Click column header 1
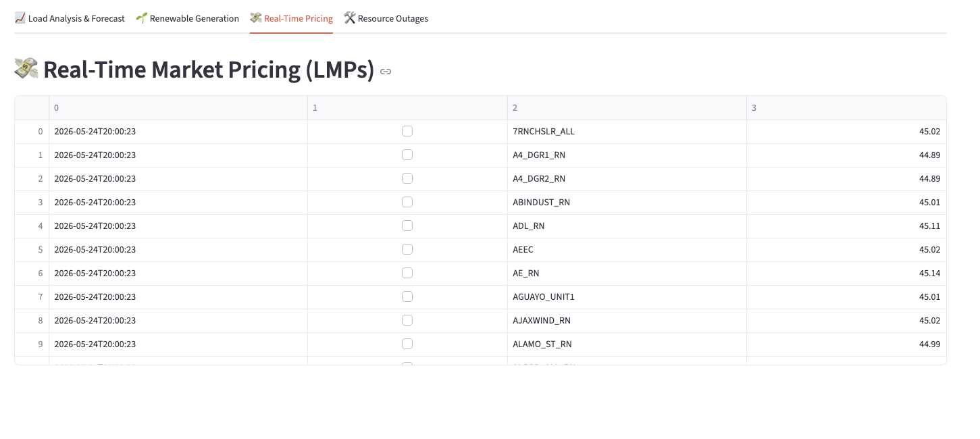Viewport: 980px width, 439px height. [x=407, y=108]
